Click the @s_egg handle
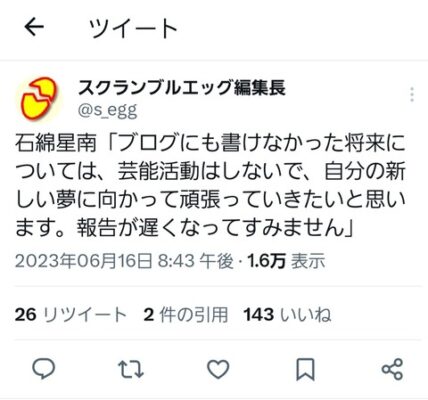 (x=107, y=111)
